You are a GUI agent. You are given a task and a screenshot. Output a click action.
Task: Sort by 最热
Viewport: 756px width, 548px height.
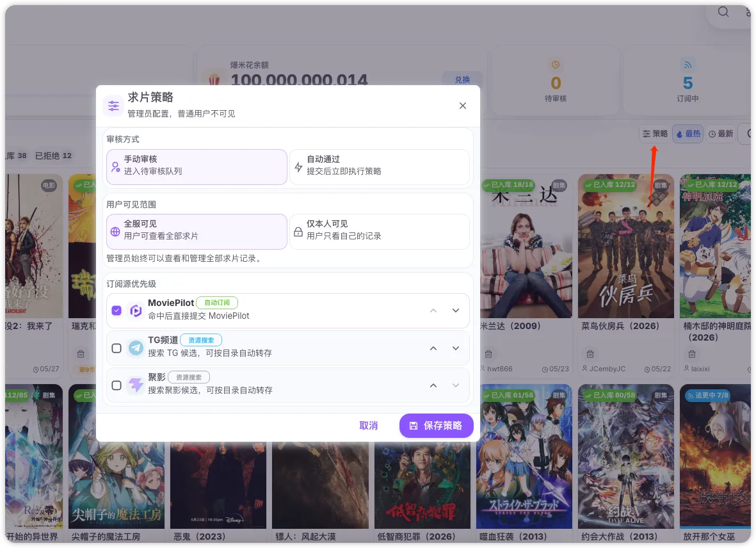coord(688,134)
